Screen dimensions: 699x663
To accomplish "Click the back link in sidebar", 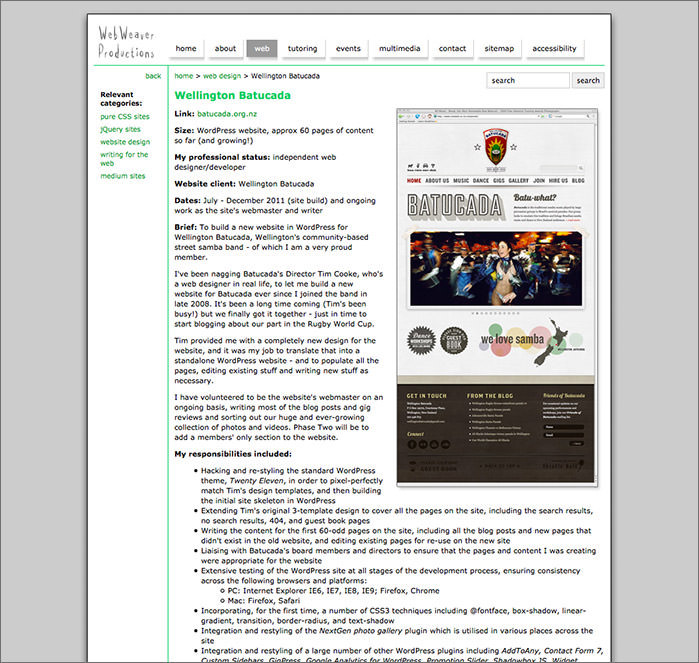I will 153,76.
